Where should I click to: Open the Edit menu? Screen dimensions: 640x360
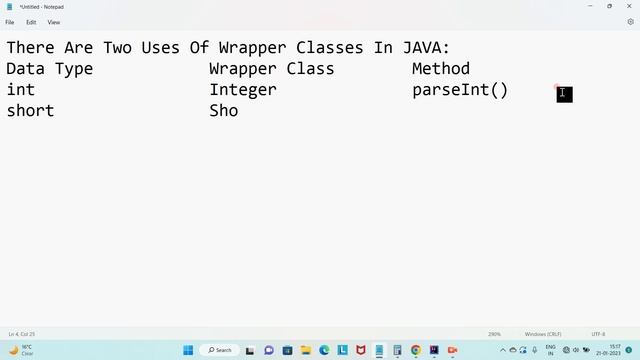[x=31, y=22]
